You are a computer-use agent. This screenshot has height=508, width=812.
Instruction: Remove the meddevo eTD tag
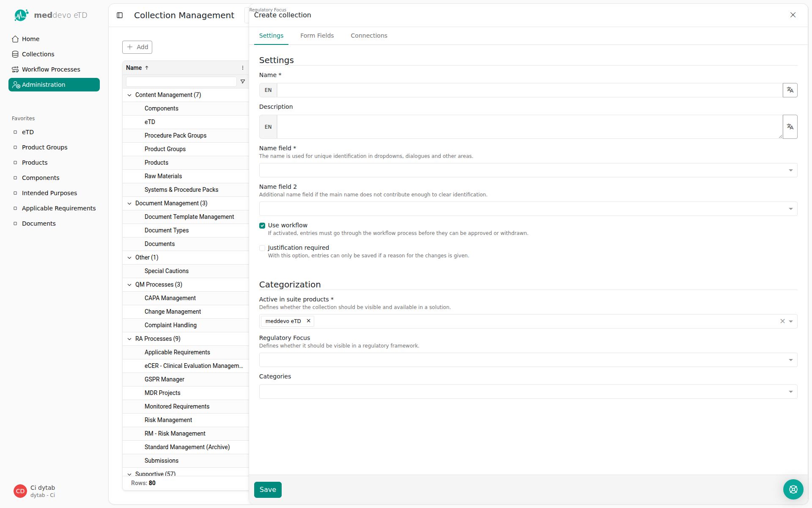point(309,321)
